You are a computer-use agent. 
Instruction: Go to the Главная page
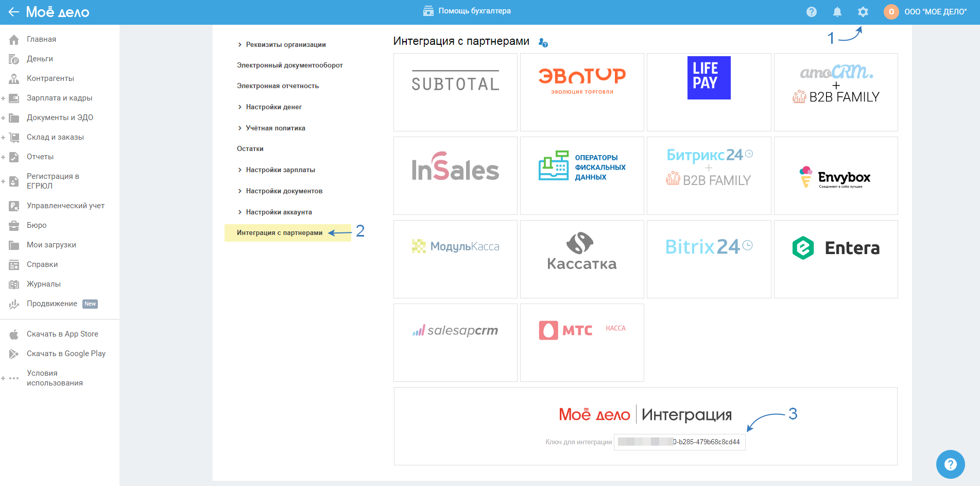[x=41, y=39]
